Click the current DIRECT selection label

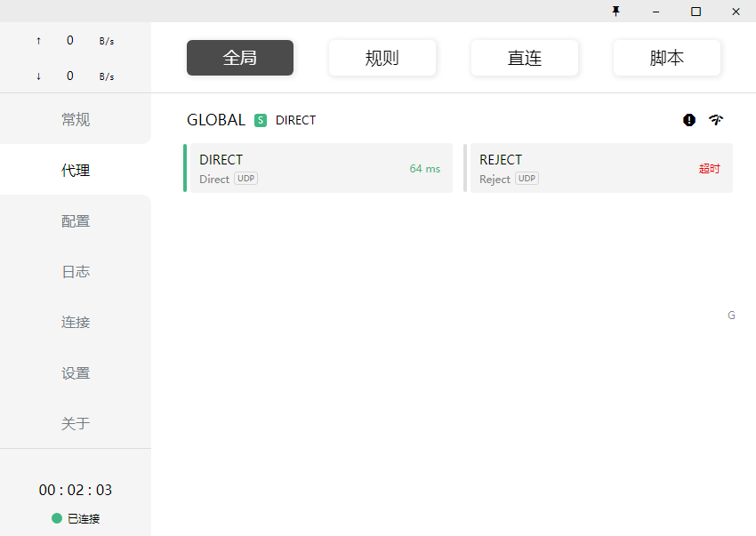[295, 120]
